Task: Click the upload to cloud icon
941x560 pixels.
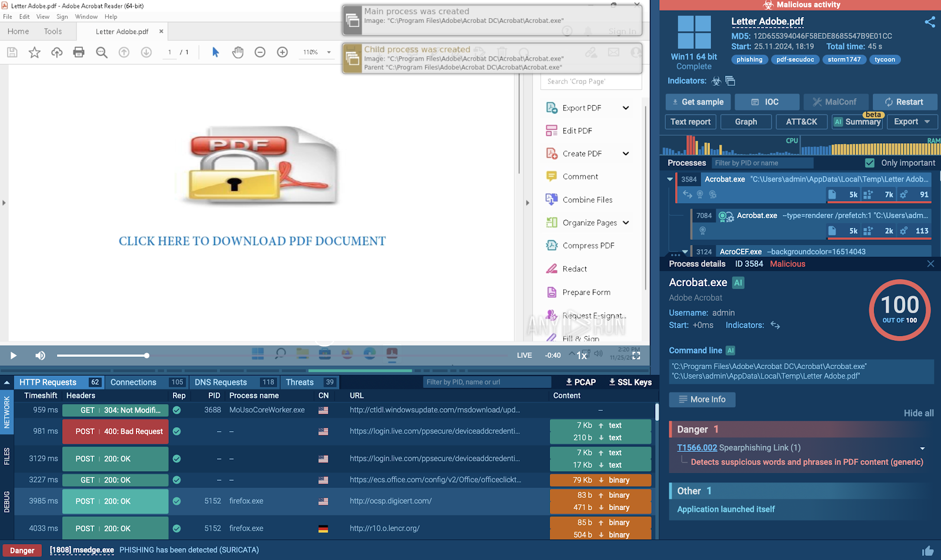Action: click(x=57, y=52)
